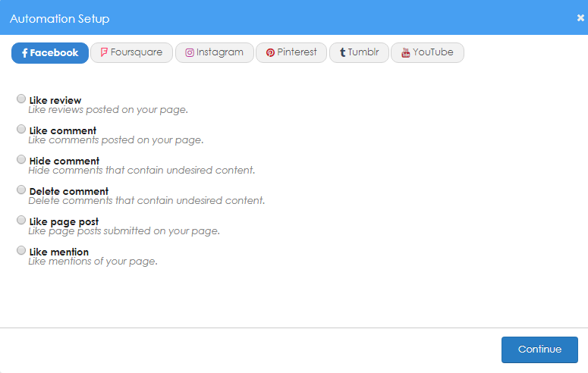Select the Instagram tab

click(215, 52)
